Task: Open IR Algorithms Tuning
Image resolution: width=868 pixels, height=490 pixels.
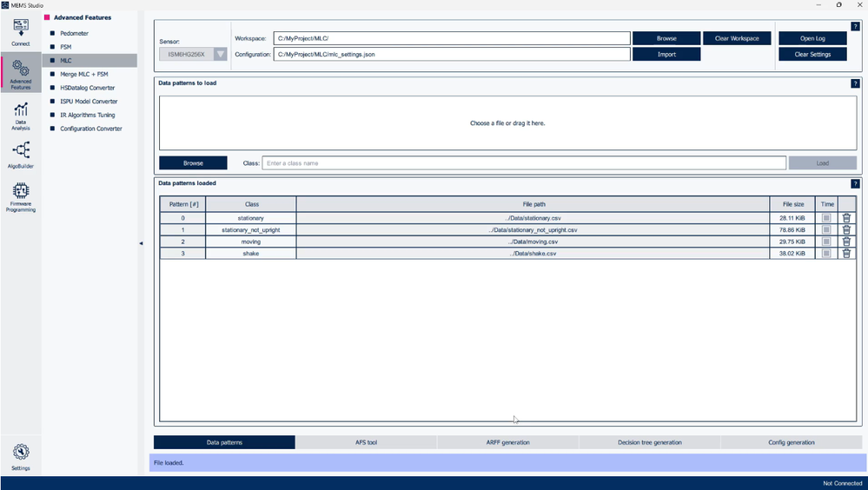Action: click(89, 116)
